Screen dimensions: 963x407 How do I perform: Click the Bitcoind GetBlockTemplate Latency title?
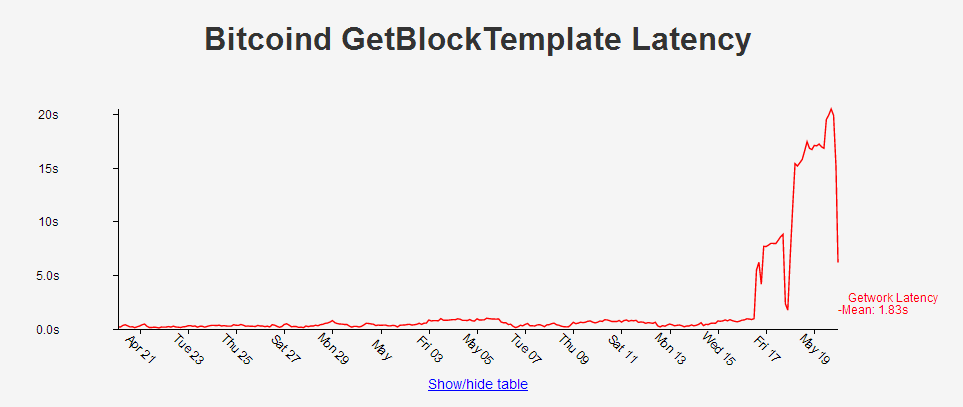[x=477, y=39]
